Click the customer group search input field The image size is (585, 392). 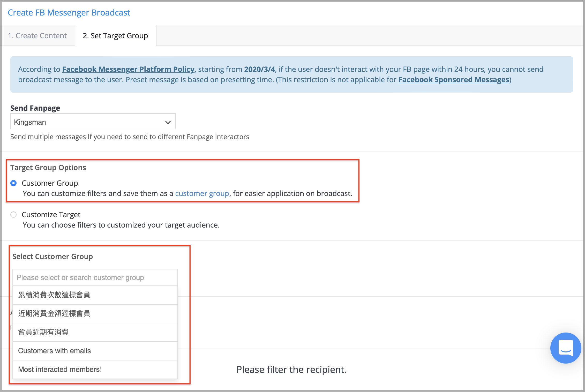(95, 277)
